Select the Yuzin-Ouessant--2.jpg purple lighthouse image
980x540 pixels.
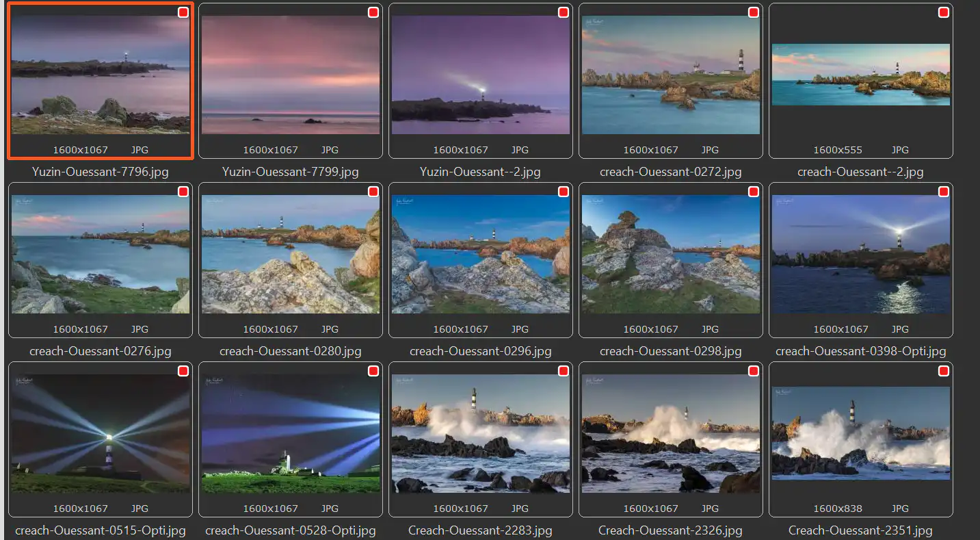pos(480,75)
